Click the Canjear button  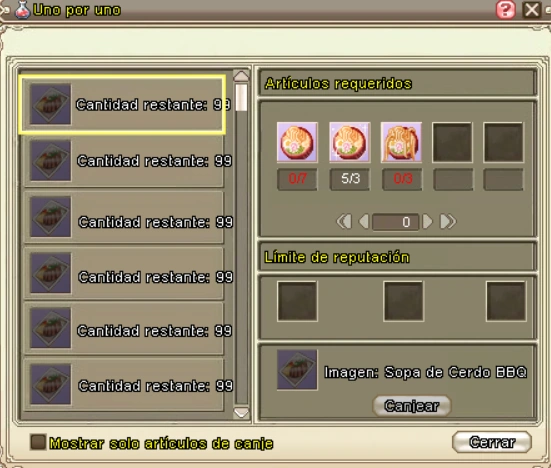pyautogui.click(x=411, y=406)
